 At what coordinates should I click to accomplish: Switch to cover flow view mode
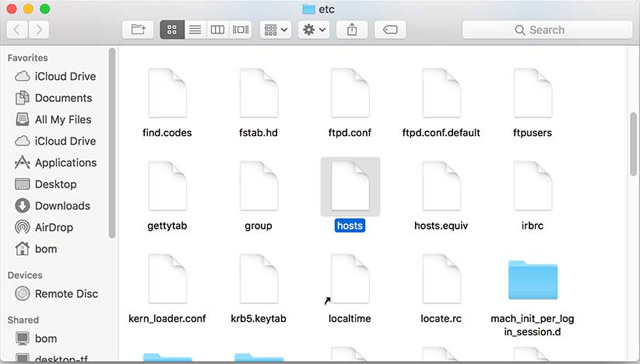click(240, 30)
